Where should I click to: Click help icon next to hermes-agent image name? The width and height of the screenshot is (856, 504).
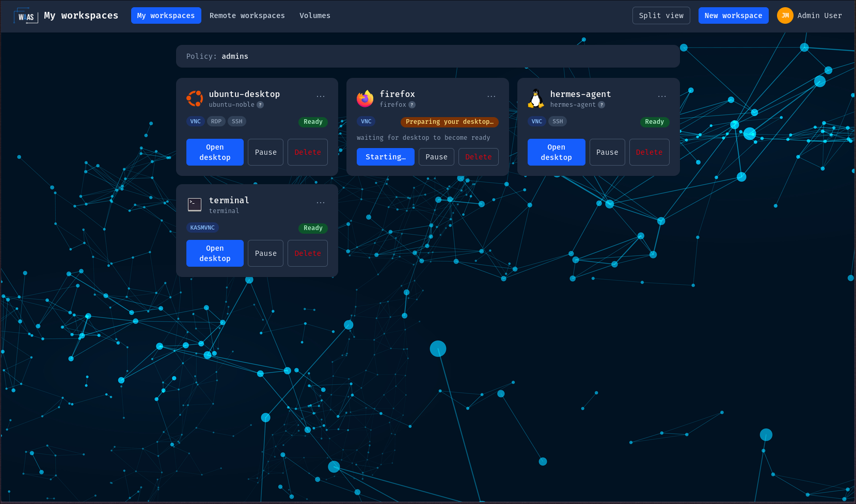(601, 105)
